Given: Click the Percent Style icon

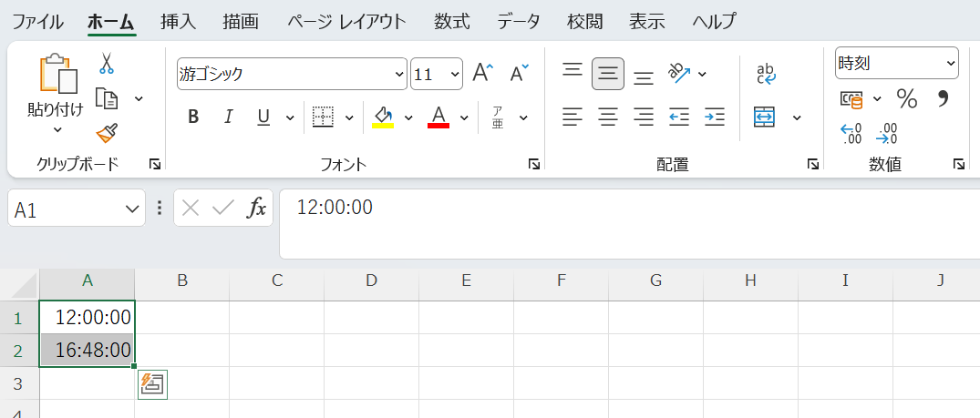Looking at the screenshot, I should coord(907,98).
